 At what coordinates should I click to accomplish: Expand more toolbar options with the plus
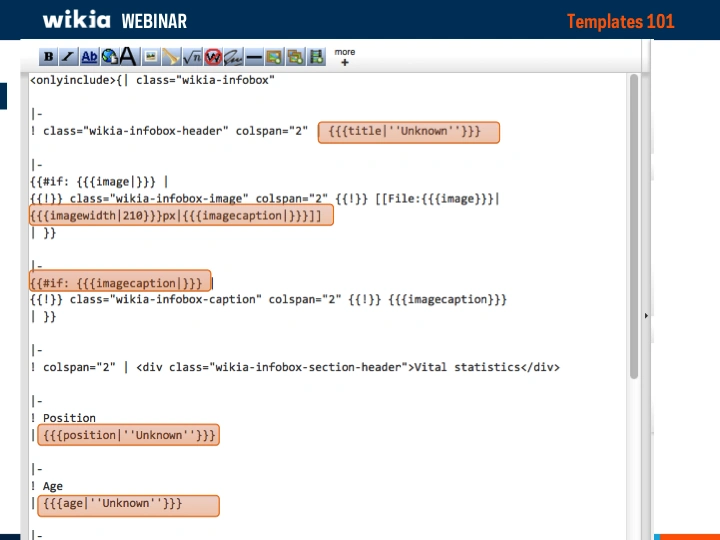click(x=345, y=62)
